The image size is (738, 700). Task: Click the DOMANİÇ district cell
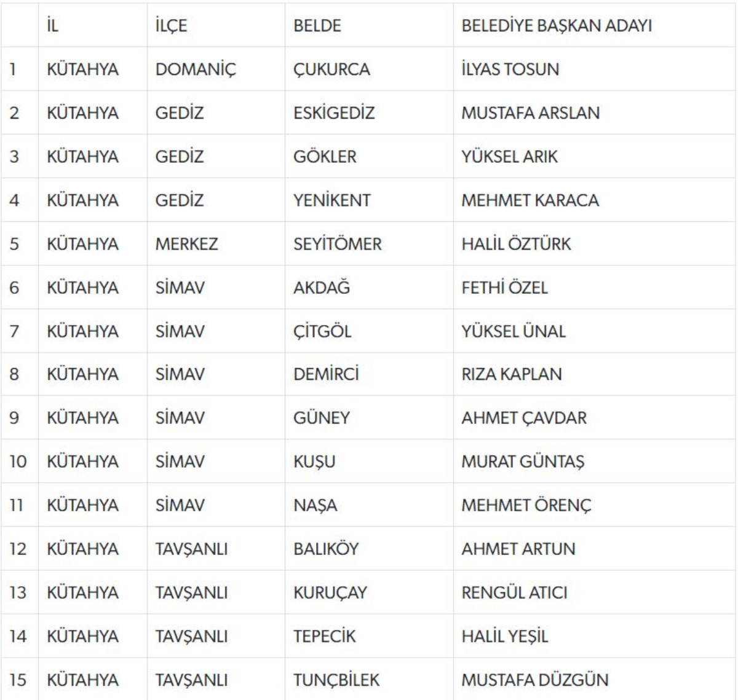195,69
